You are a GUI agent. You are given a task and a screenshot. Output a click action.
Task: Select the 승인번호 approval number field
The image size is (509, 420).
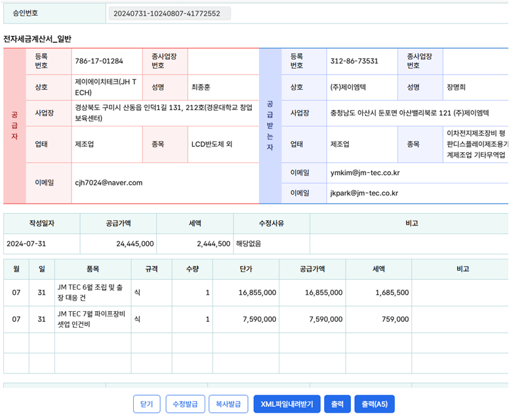pyautogui.click(x=167, y=13)
